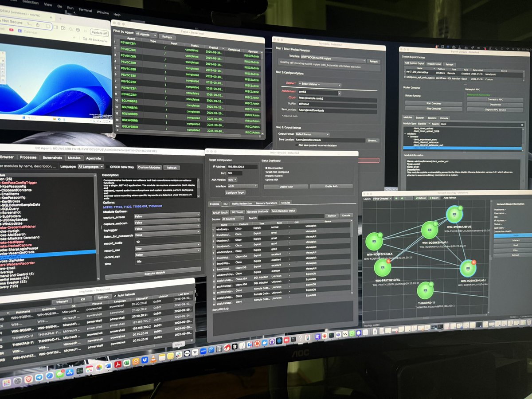Screen dimensions: 532x399
Task: Open the Language All Languages dropdown
Action: (x=91, y=167)
